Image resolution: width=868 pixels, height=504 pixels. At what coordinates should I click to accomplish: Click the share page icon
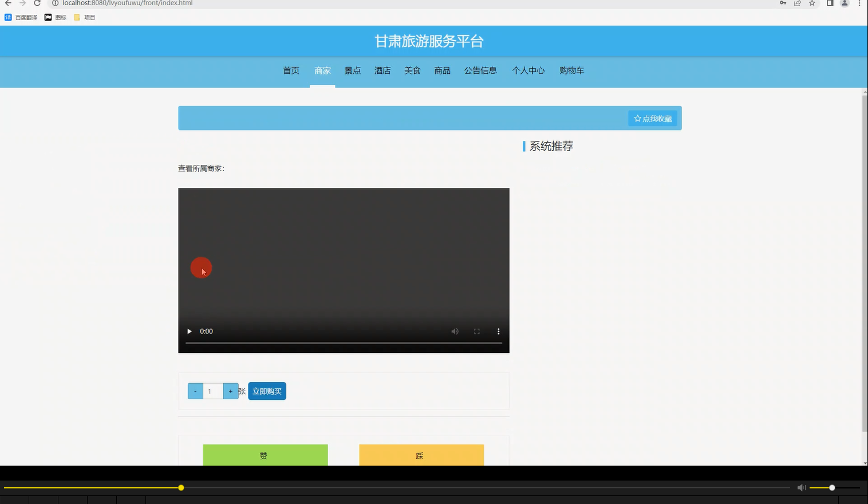tap(798, 3)
